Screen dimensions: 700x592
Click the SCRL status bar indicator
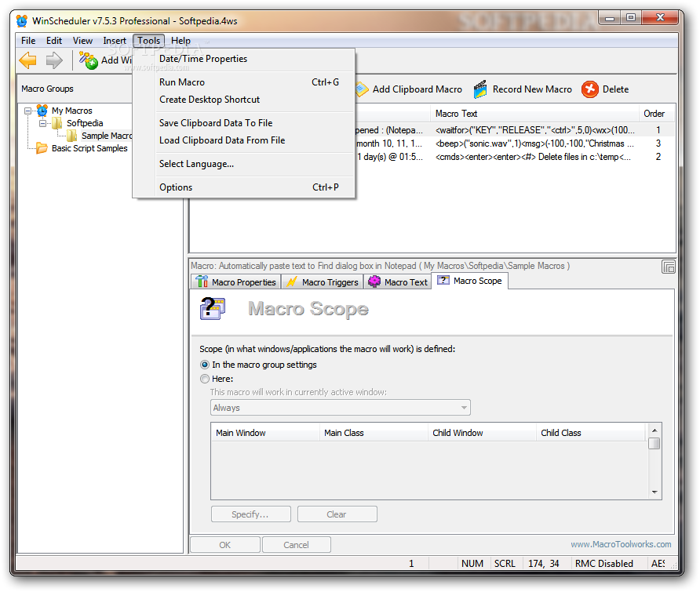point(505,564)
